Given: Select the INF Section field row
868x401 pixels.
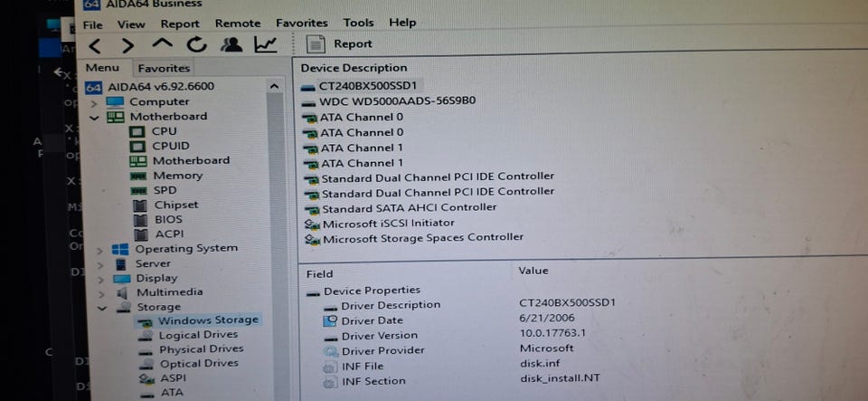Looking at the screenshot, I should [373, 381].
